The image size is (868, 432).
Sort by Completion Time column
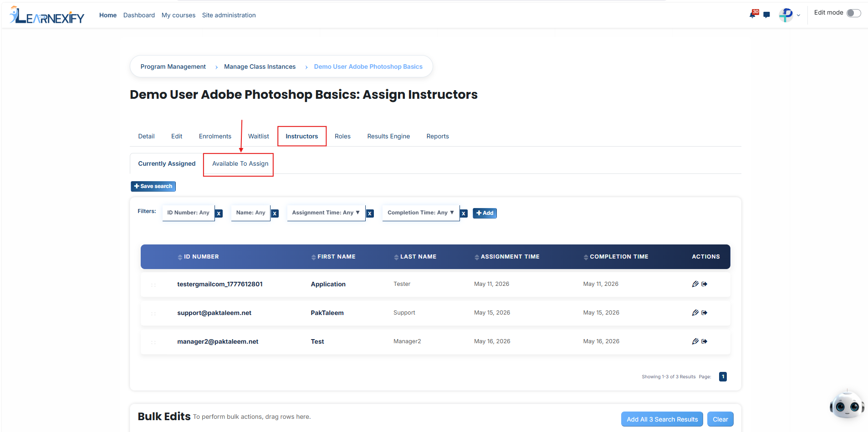pos(616,257)
